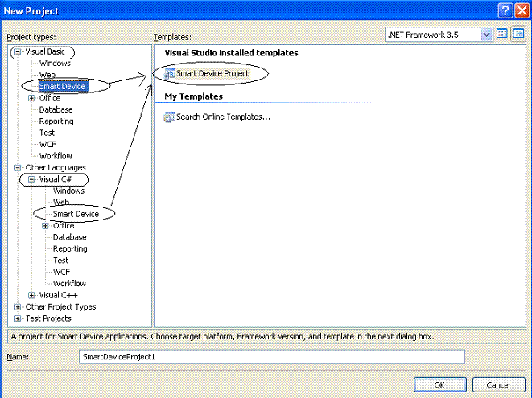Select the Visual C++ tree item
This screenshot has height=398, width=532.
coord(59,295)
